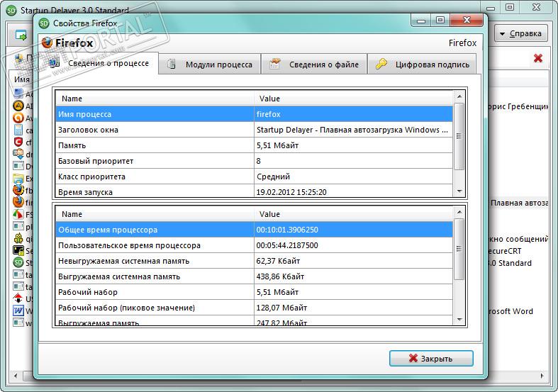Viewport: 558px width, 392px height.
Task: Click the monitor icon on Сведения о процессе tab
Action: pos(54,63)
